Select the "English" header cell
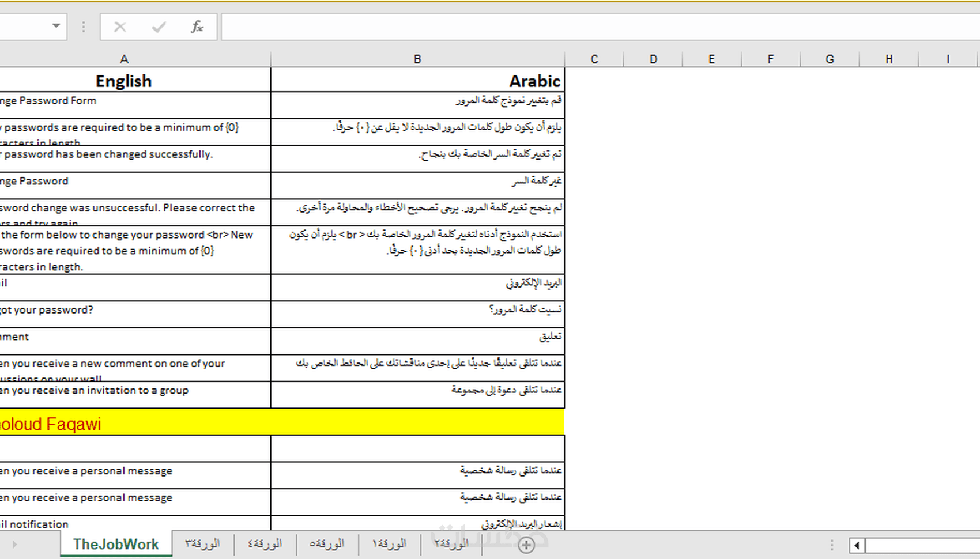Screen dimensions: 980x559 click(135, 80)
